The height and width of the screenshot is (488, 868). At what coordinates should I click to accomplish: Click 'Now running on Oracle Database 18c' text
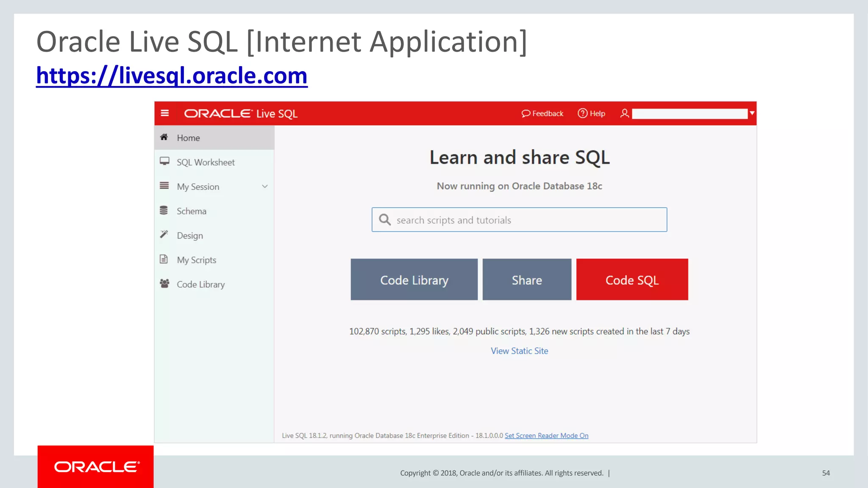(x=519, y=186)
